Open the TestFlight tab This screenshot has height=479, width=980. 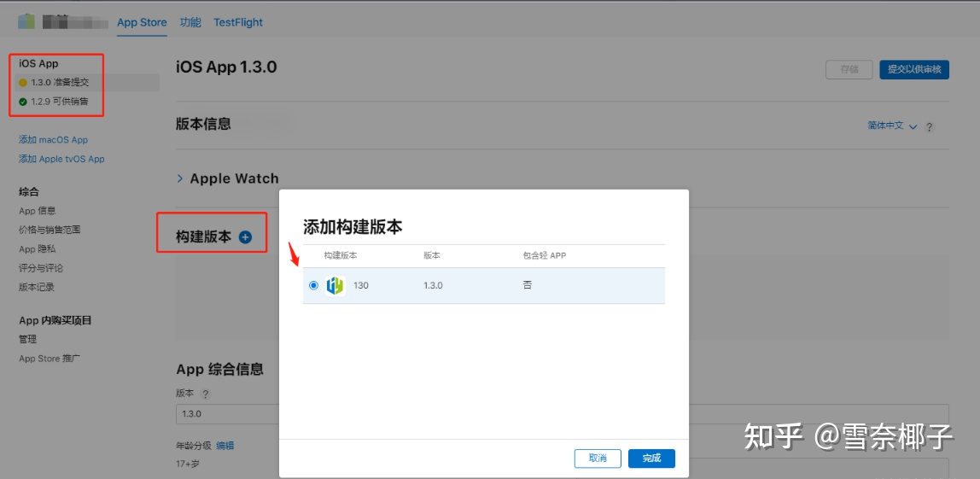[x=238, y=22]
